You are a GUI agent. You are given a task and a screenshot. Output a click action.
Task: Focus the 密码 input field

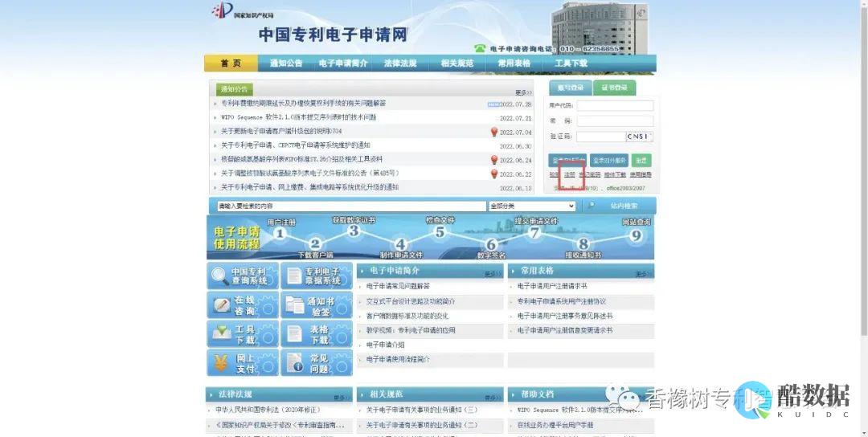click(615, 120)
